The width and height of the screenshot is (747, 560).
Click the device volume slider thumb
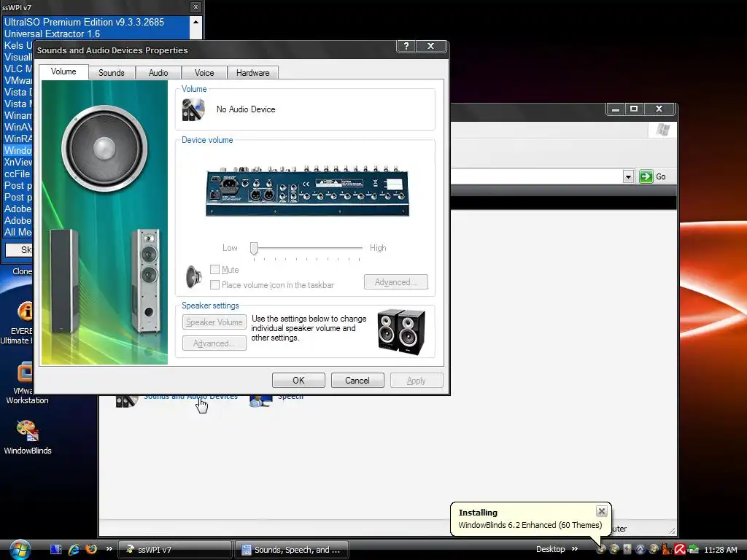pos(254,248)
